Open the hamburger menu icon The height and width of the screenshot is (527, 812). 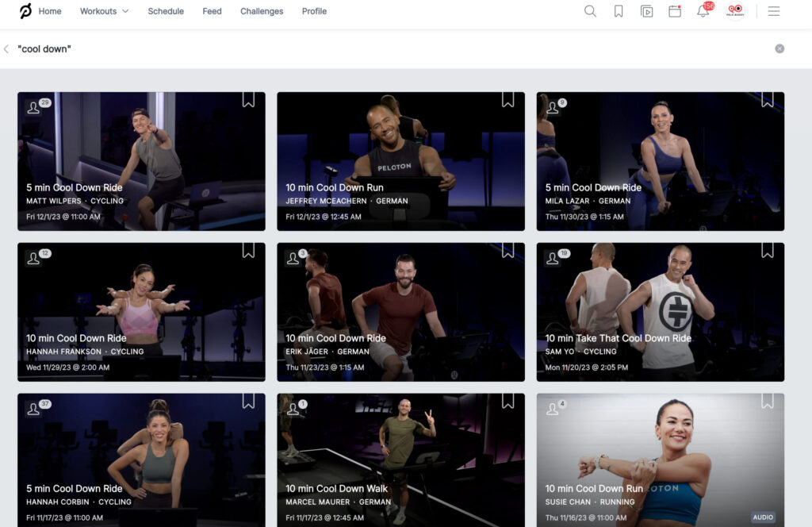click(x=774, y=11)
